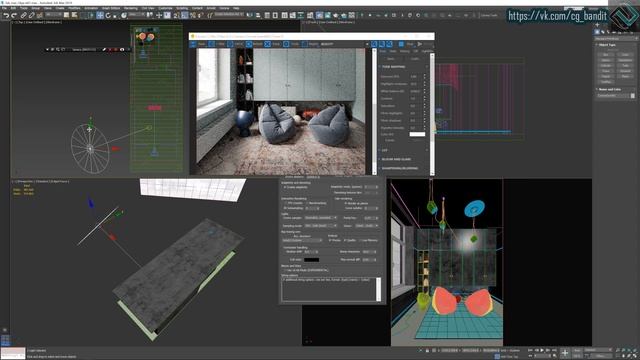Toggle the 2.5D Snaps icon
The height and width of the screenshot is (360, 640).
(176, 16)
